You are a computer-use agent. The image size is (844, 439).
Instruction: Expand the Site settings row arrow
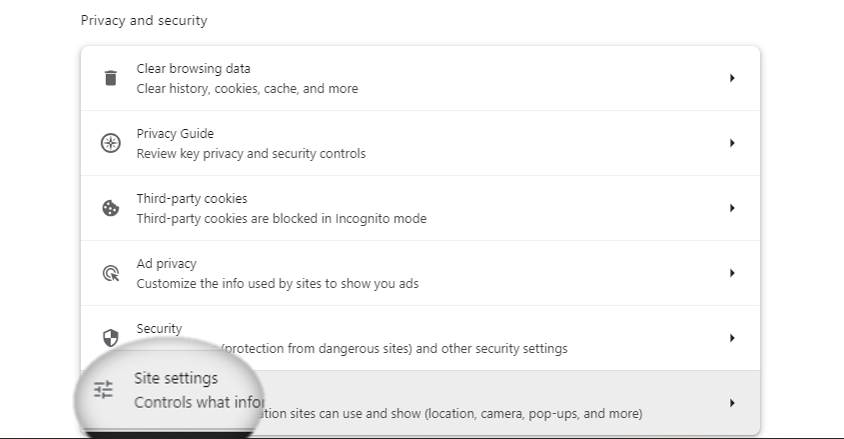click(732, 403)
